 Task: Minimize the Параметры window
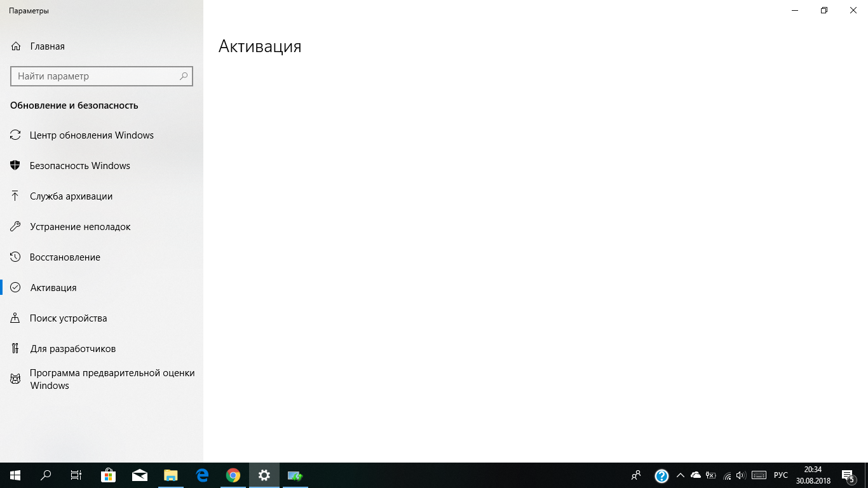[x=795, y=10]
